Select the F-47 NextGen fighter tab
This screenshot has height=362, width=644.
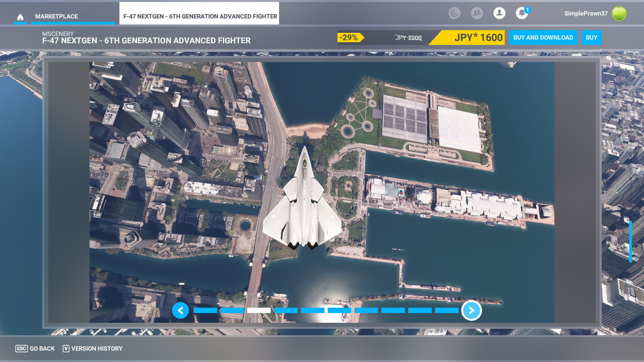pyautogui.click(x=199, y=16)
